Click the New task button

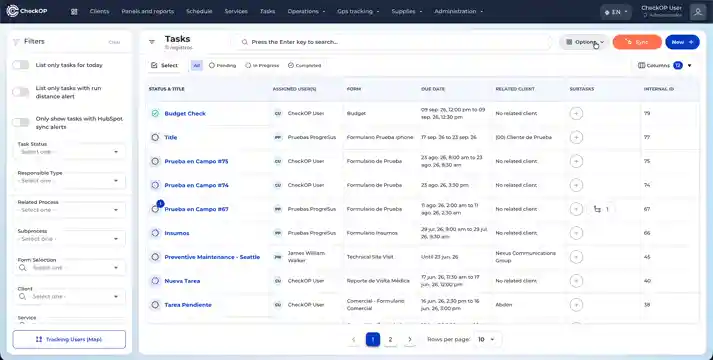point(682,42)
